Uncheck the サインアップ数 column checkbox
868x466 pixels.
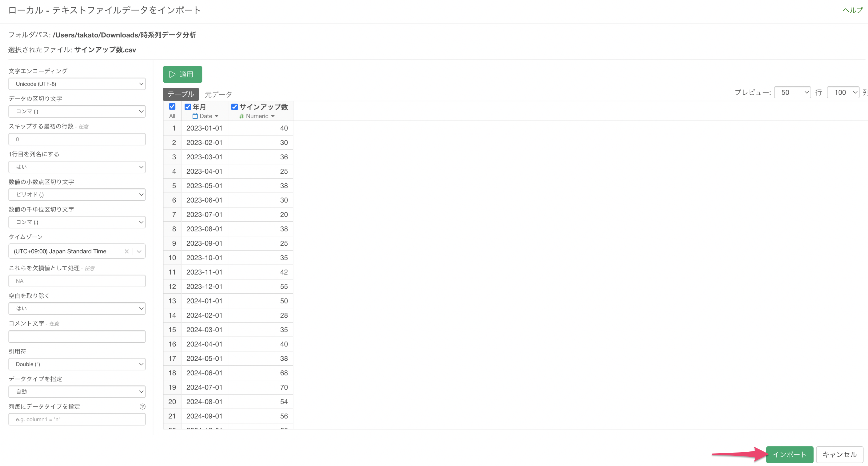pyautogui.click(x=234, y=107)
